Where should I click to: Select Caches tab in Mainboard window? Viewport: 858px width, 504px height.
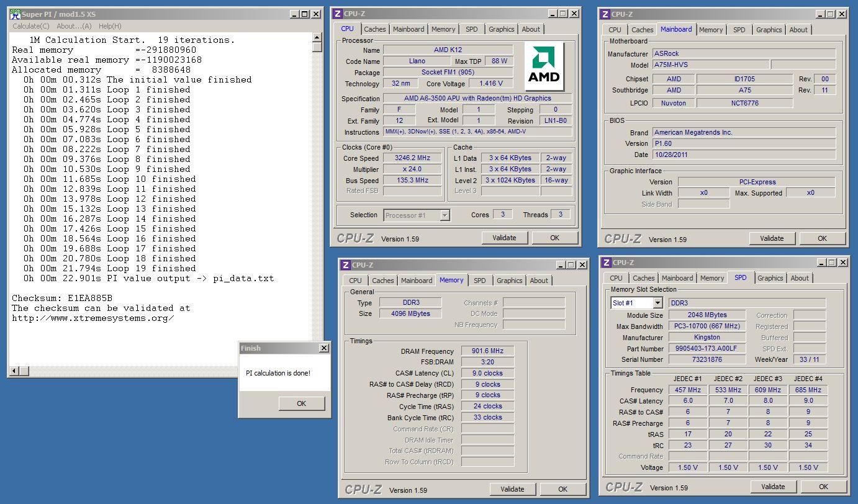click(x=643, y=30)
